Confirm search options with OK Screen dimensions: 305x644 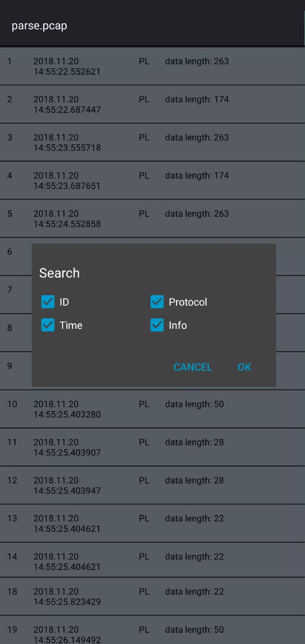[244, 367]
